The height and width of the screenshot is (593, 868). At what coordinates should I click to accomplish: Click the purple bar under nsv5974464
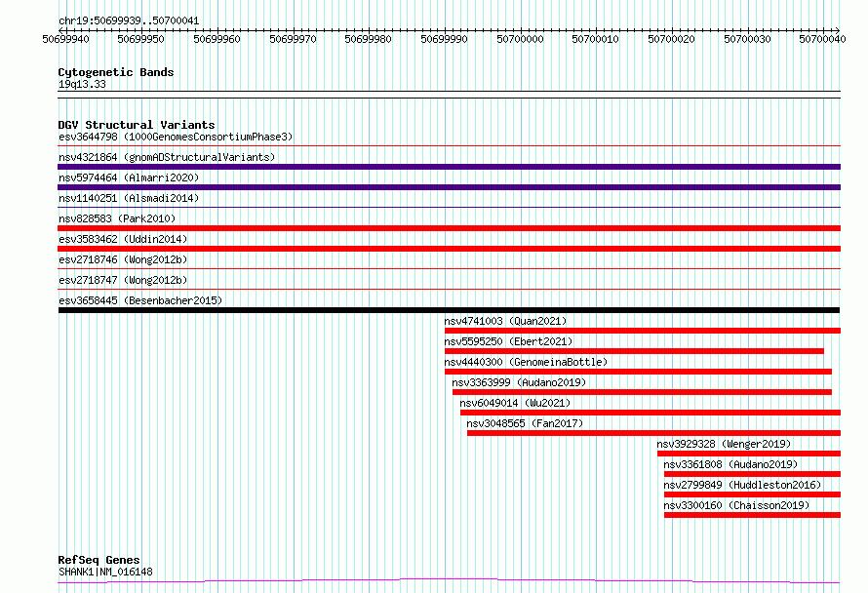pos(449,187)
